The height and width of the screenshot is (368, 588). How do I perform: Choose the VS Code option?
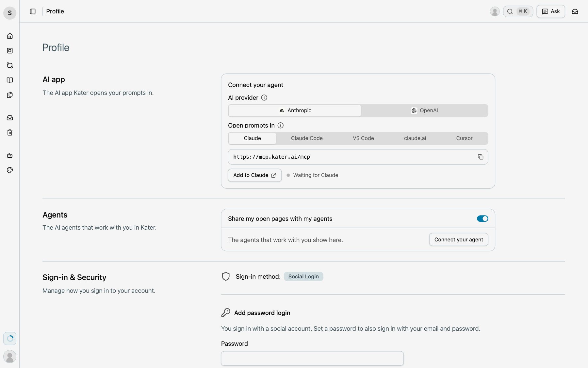coord(363,138)
